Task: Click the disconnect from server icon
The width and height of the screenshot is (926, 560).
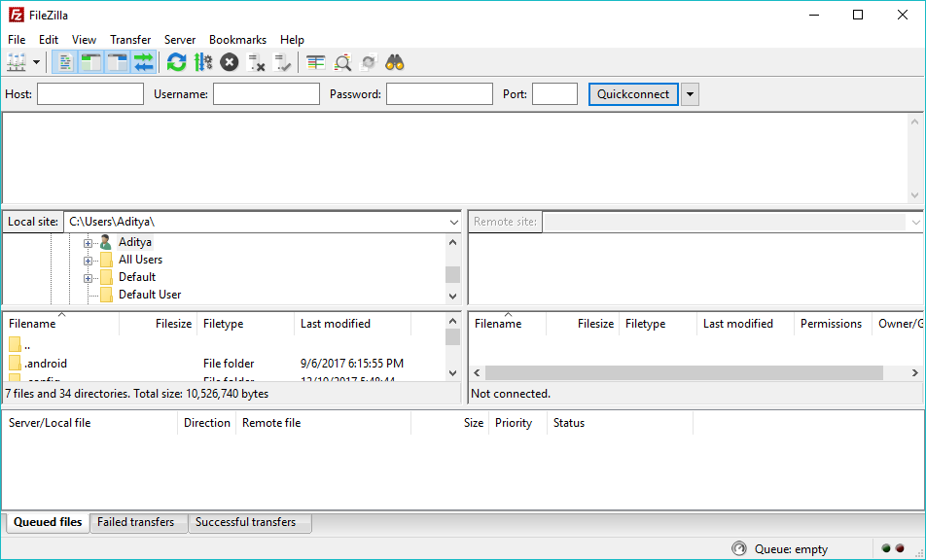Action: (x=257, y=62)
